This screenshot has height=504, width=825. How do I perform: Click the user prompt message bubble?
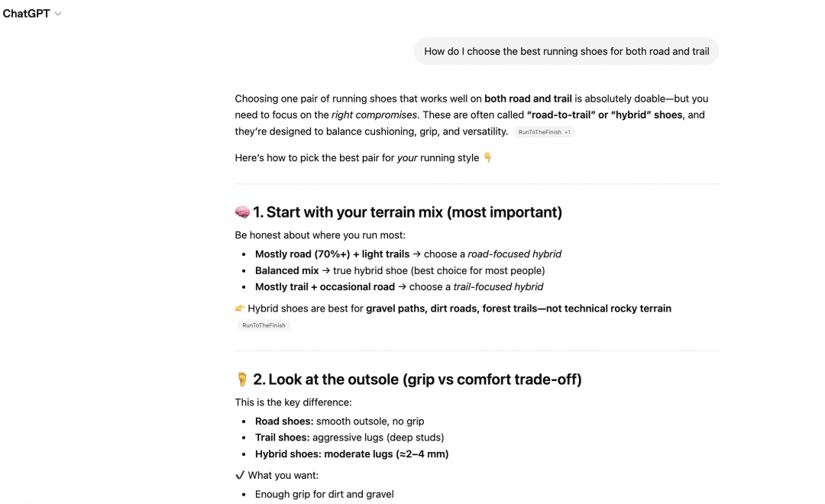(x=566, y=51)
